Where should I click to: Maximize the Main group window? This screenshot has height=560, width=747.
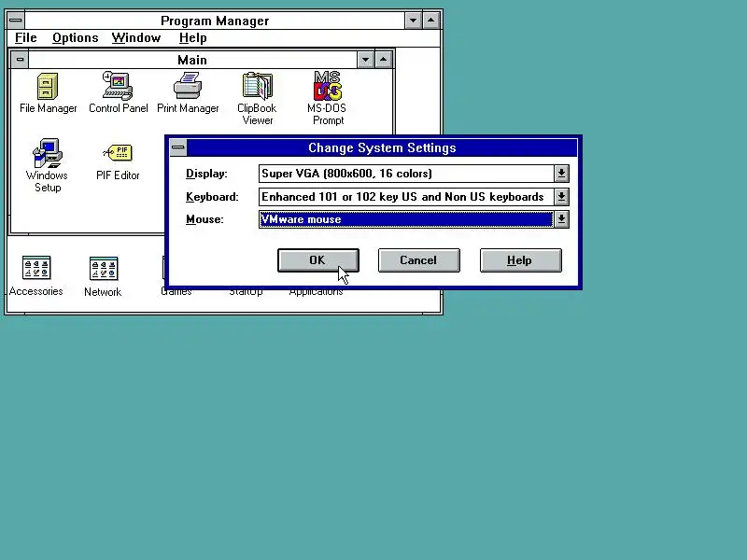coord(384,60)
